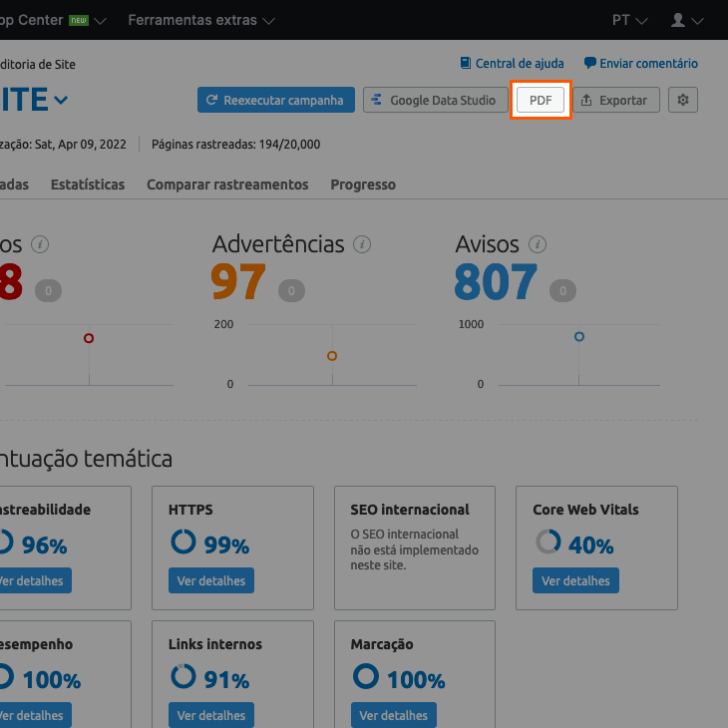
Task: Click the Páginas rastreadas: 194/20,000 text
Action: click(236, 145)
